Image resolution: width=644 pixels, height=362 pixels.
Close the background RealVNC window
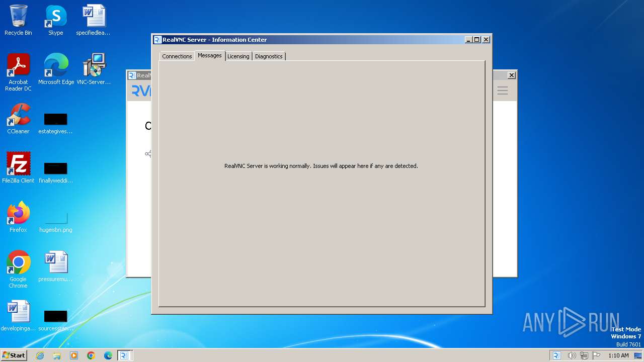pos(511,75)
